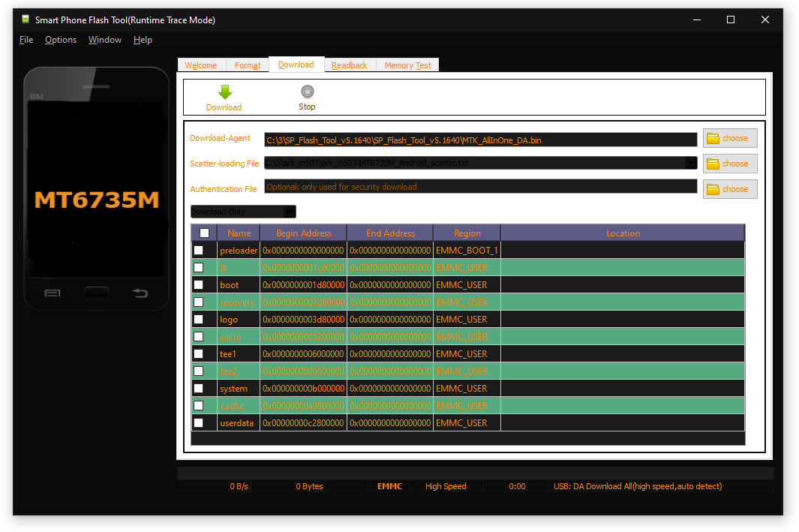The image size is (799, 532).
Task: Switch to the Readback tab
Action: (x=350, y=65)
